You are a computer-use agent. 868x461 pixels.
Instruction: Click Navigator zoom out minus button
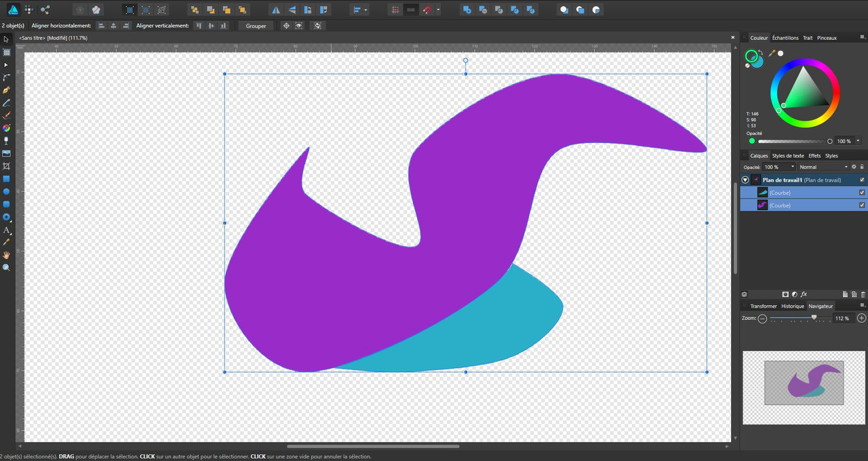pos(762,318)
